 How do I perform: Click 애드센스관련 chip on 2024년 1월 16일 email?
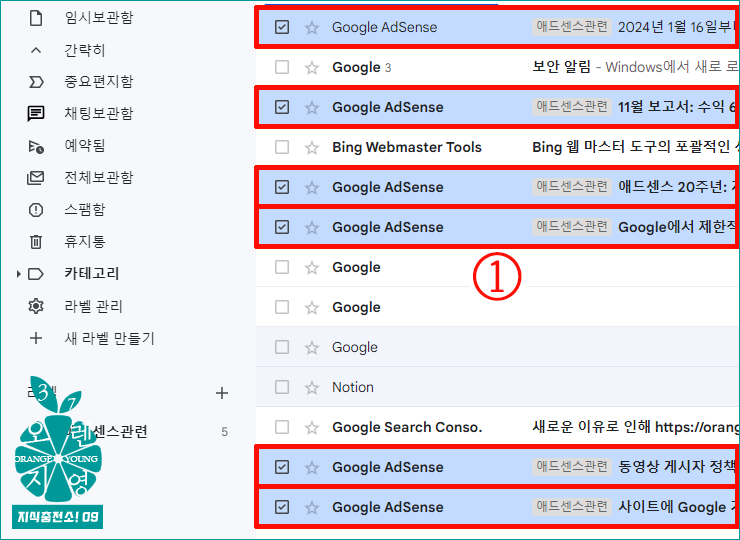coord(572,26)
